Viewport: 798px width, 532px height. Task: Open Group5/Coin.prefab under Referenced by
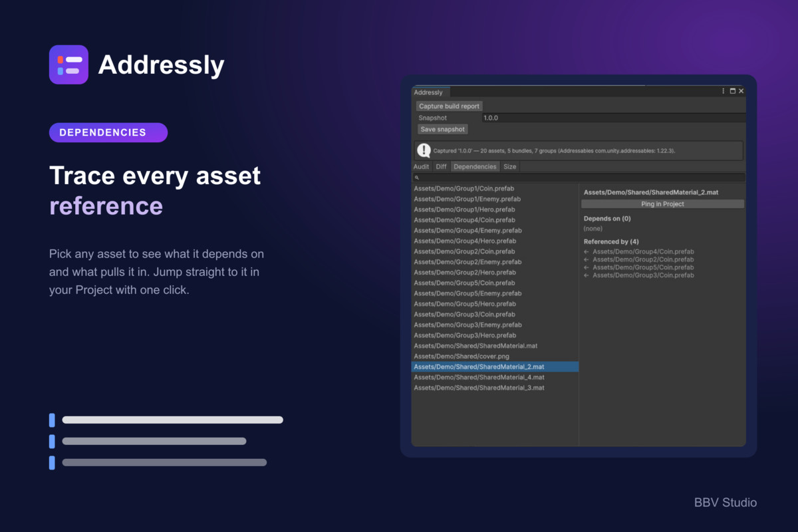tap(643, 267)
